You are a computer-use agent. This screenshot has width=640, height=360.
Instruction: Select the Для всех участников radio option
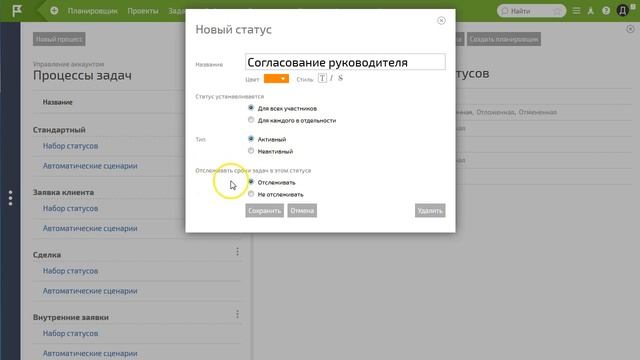point(251,108)
